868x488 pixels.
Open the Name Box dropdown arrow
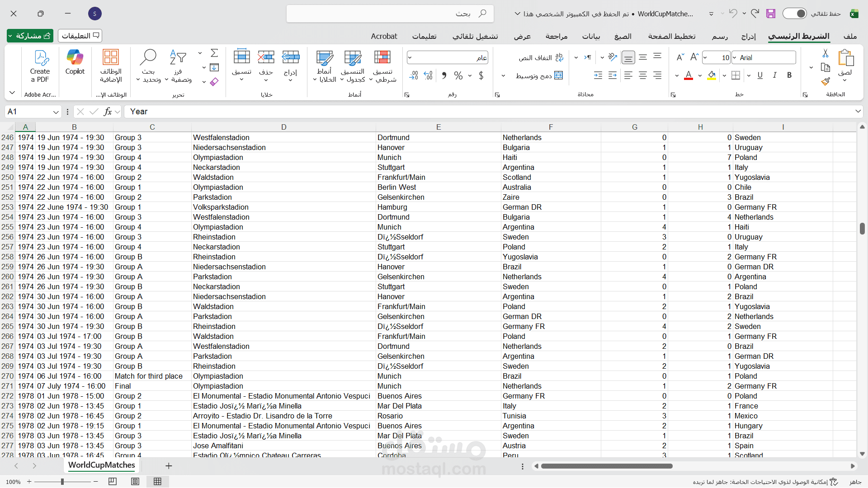(x=56, y=112)
